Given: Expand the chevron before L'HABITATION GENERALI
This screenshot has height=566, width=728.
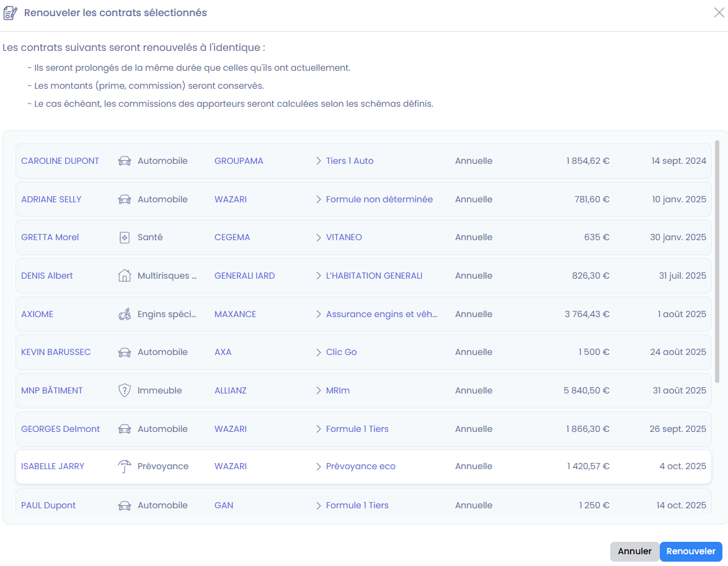Looking at the screenshot, I should pyautogui.click(x=319, y=276).
